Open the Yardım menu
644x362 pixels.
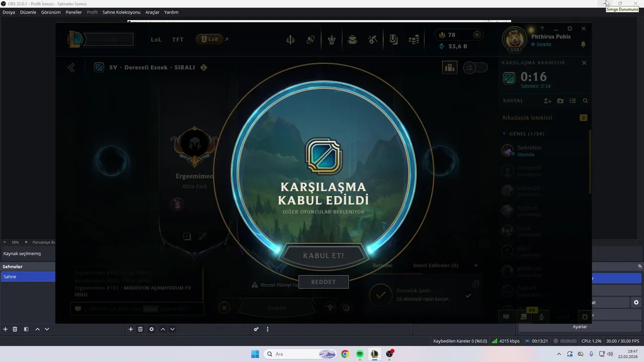(x=171, y=12)
